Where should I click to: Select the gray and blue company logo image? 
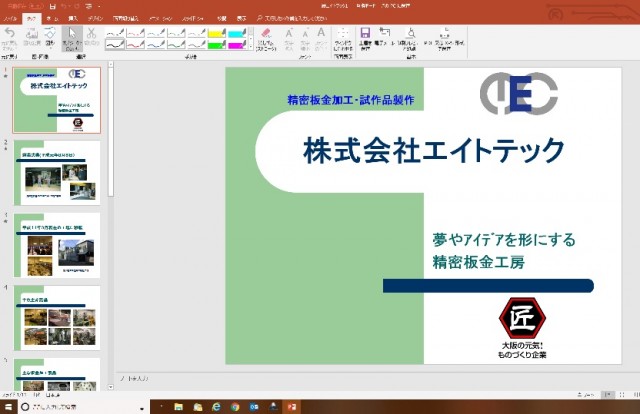pos(519,93)
